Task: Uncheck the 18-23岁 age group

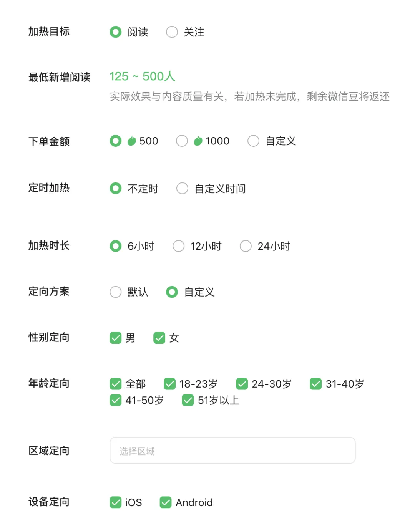Action: click(x=169, y=384)
